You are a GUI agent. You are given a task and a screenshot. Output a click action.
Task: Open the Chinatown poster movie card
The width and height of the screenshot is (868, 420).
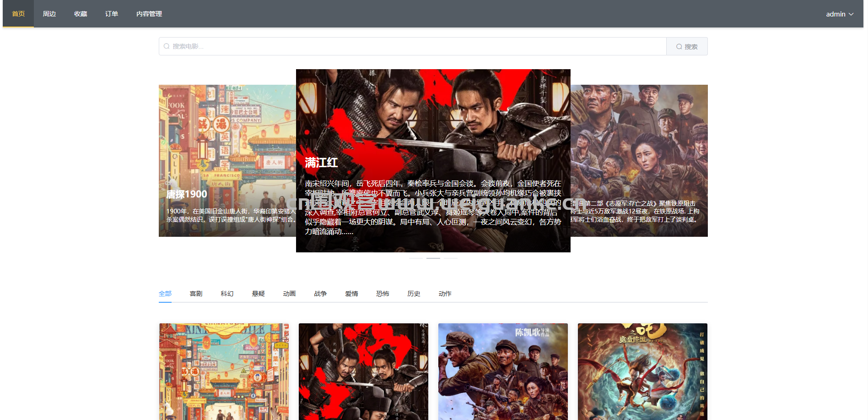(224, 371)
